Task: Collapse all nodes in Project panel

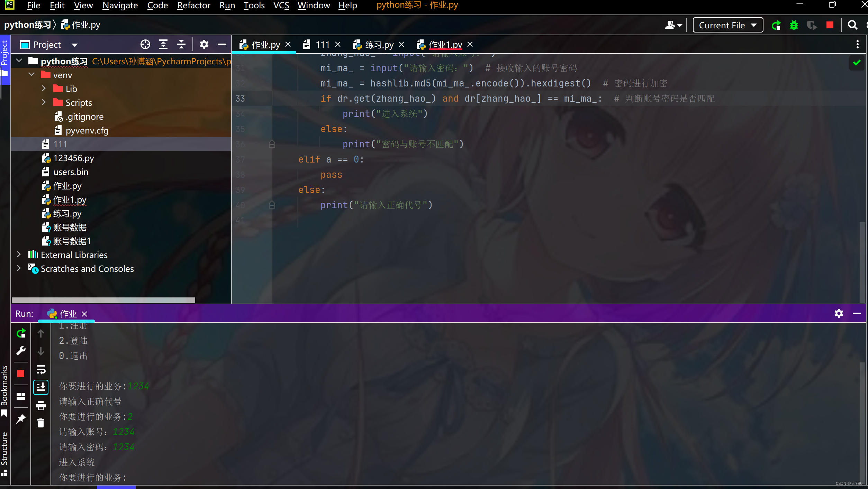Action: [x=181, y=44]
